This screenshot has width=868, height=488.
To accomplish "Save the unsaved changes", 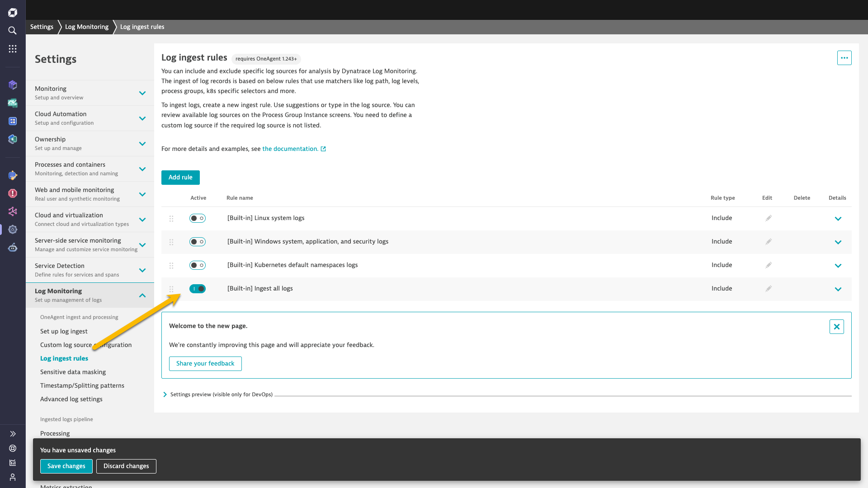I will (x=66, y=466).
